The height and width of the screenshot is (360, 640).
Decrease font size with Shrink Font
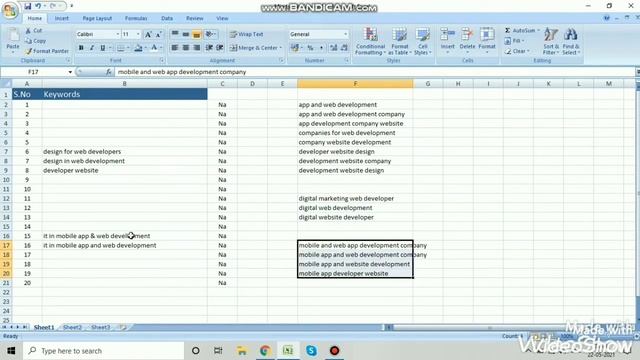(x=158, y=34)
